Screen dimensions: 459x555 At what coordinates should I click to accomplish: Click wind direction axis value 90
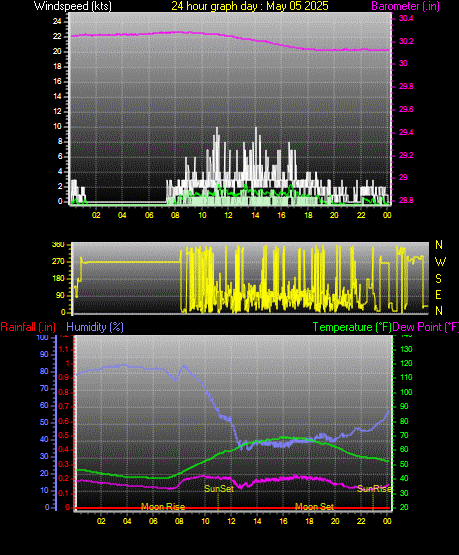click(60, 296)
